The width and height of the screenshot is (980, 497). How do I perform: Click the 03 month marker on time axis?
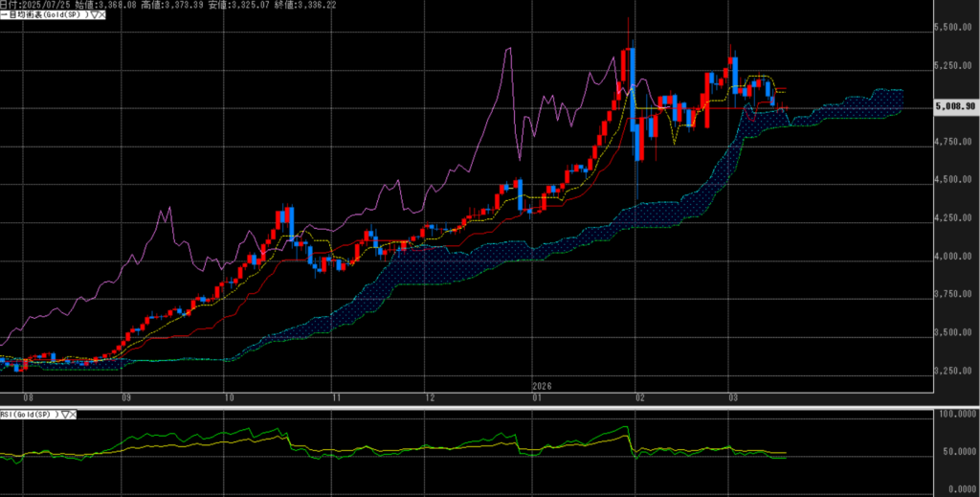coord(732,395)
